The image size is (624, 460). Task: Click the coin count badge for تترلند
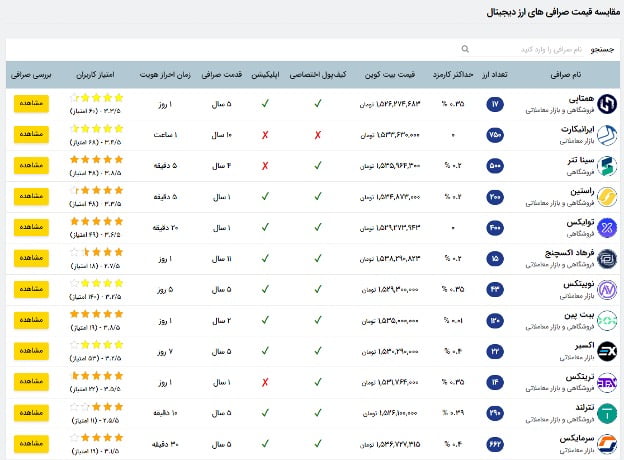[x=495, y=413]
